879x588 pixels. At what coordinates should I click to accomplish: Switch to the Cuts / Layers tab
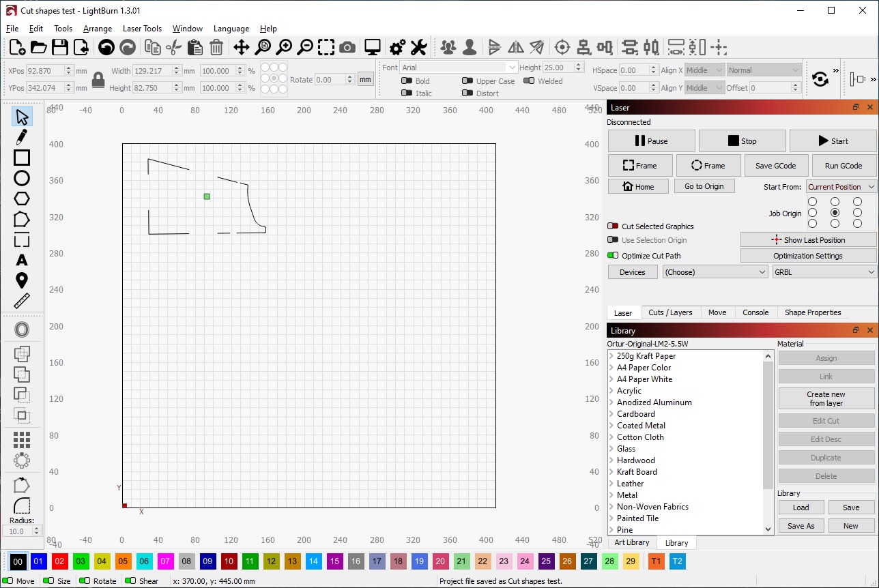(670, 312)
